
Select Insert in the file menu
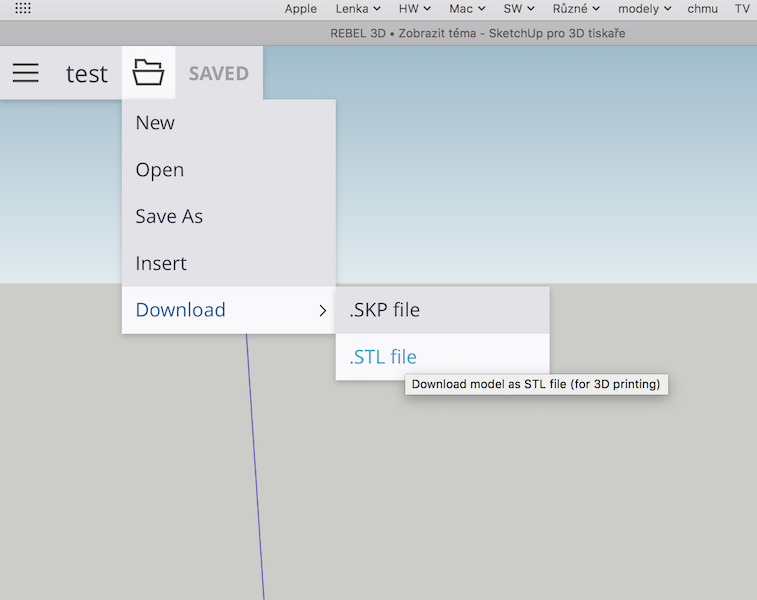pos(161,264)
